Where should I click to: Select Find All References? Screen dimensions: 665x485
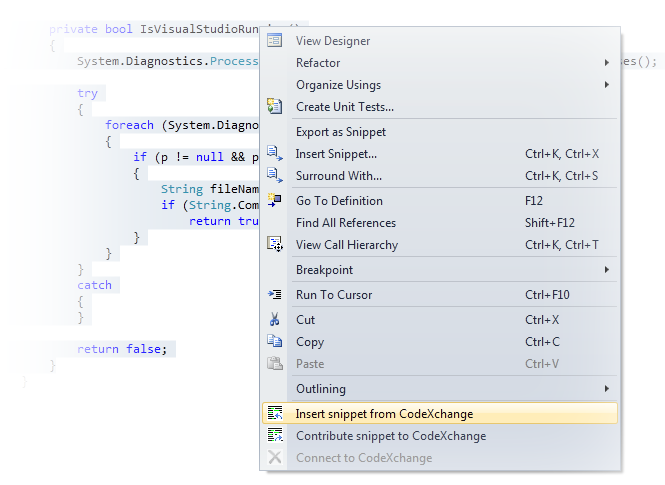(346, 223)
